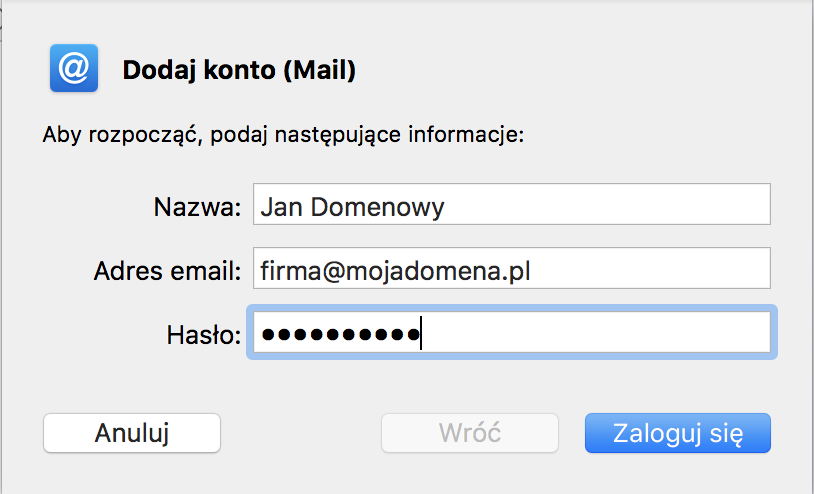
Task: Cancel the dialog with Anuluj
Action: tap(132, 433)
